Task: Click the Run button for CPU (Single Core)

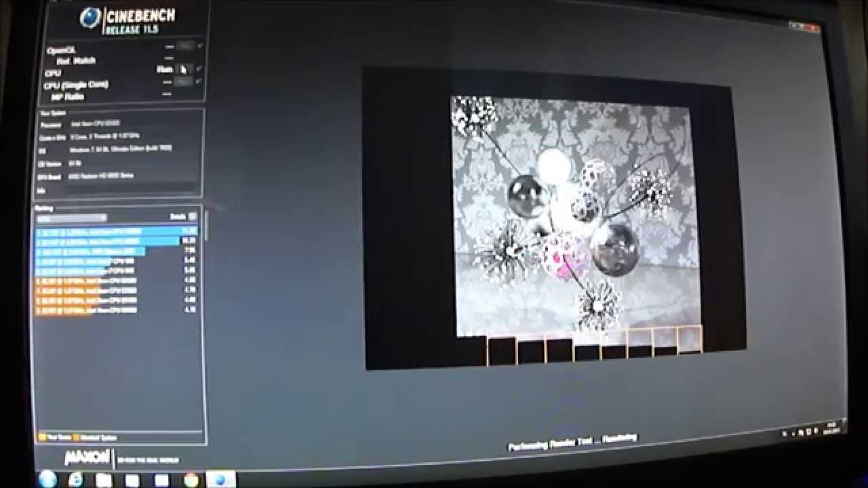Action: click(x=183, y=81)
